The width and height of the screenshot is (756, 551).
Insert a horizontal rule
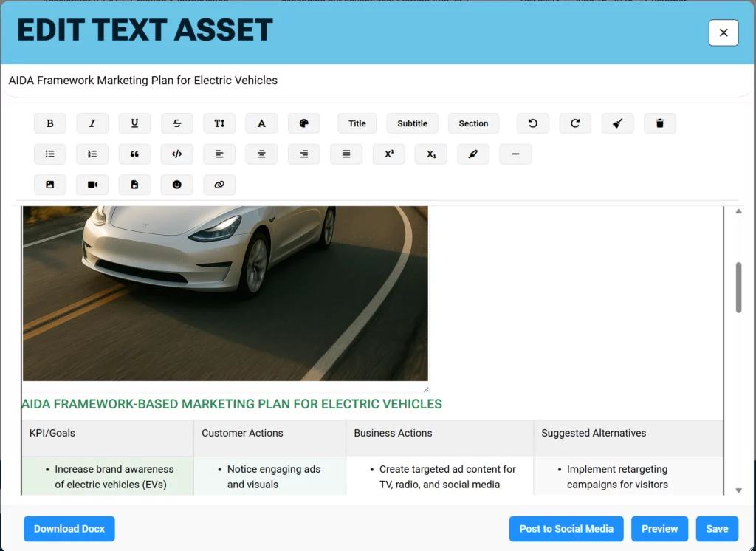pyautogui.click(x=515, y=154)
